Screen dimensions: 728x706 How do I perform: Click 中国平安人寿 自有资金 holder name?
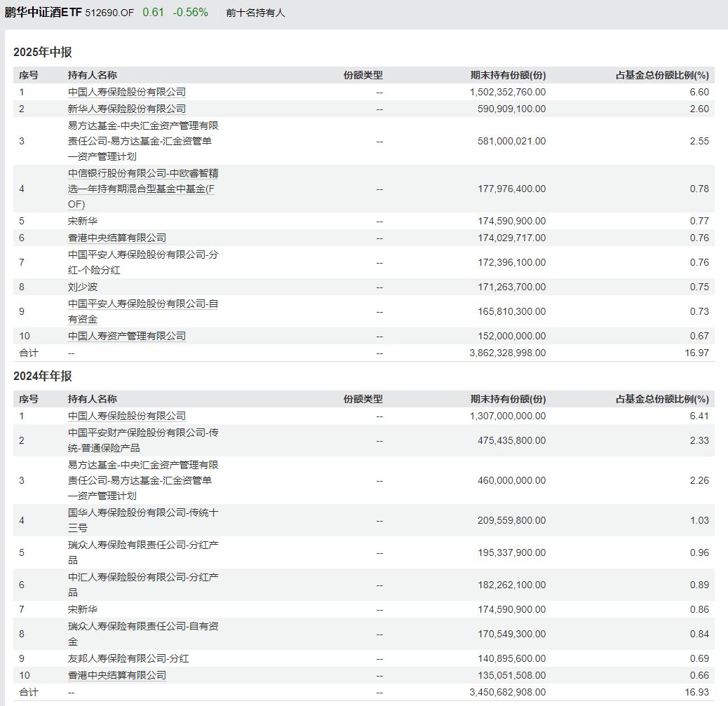click(142, 311)
